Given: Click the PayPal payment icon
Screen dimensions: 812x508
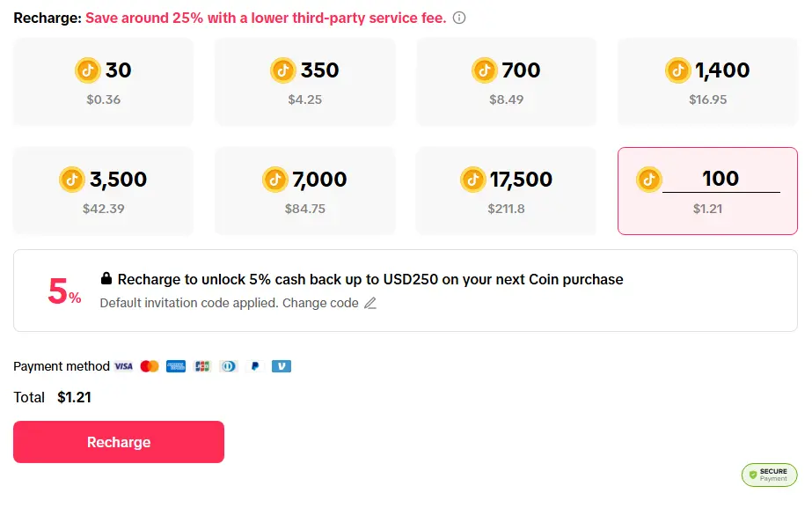Looking at the screenshot, I should tap(255, 366).
